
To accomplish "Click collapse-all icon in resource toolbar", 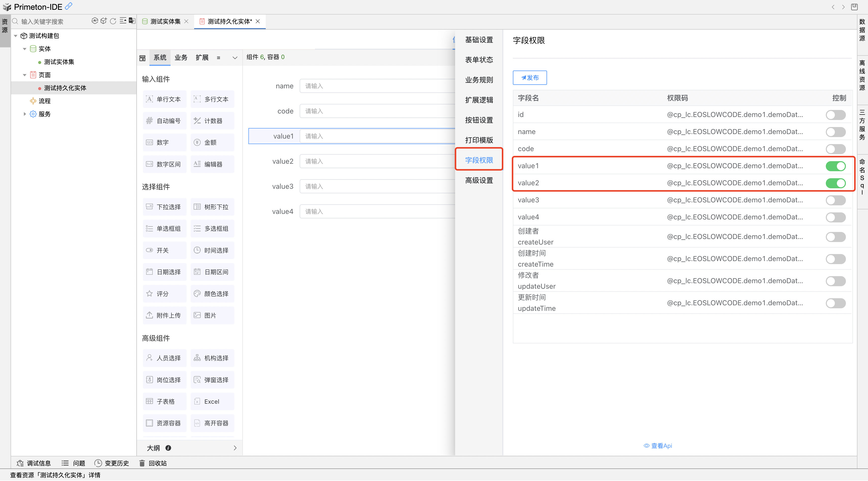I will 123,21.
